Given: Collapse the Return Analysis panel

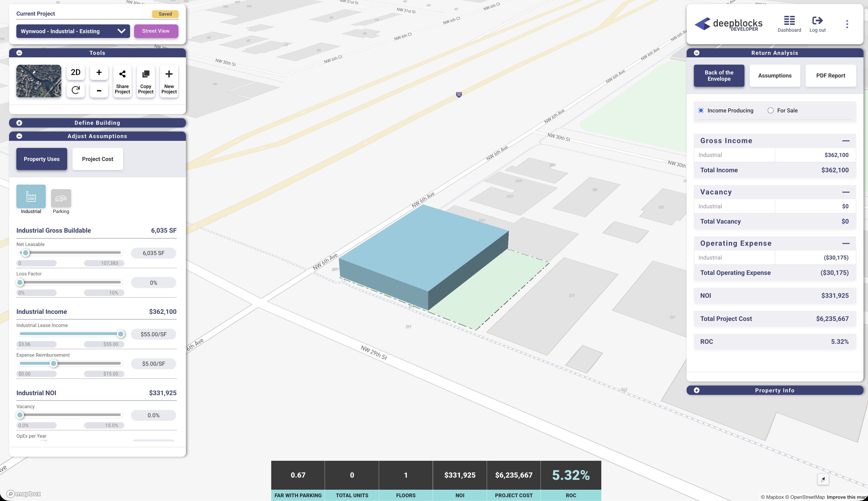Looking at the screenshot, I should pyautogui.click(x=697, y=53).
